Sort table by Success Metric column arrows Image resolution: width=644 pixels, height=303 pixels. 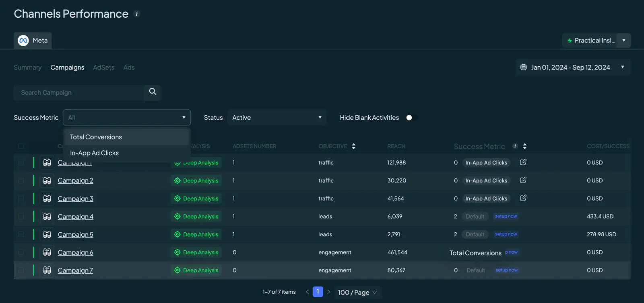tap(524, 146)
